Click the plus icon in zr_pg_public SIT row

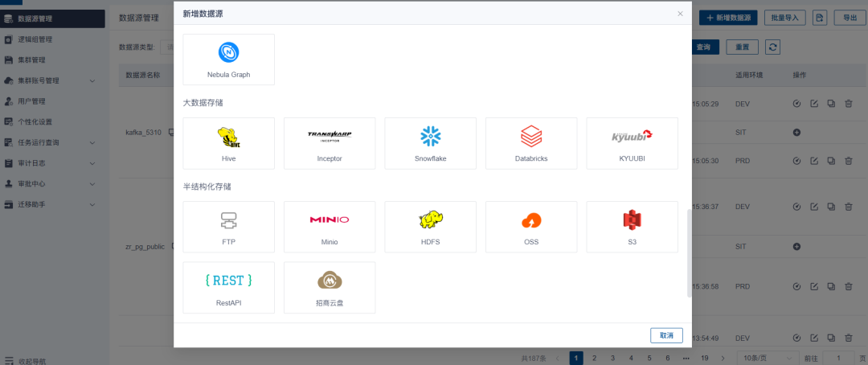tap(796, 246)
